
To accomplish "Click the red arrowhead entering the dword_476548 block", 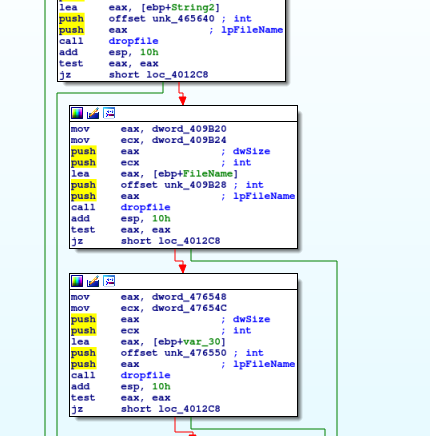I will point(182,268).
